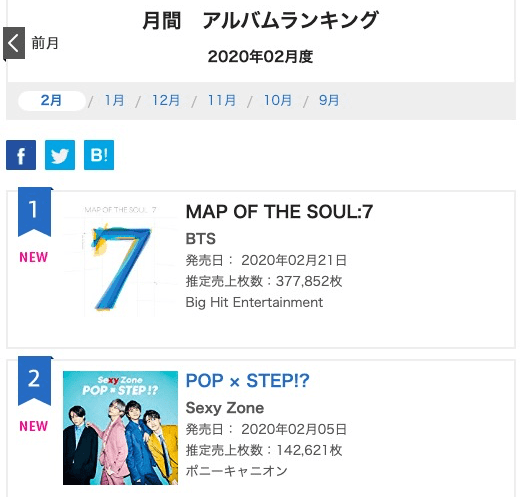Click the rank 1 ribbon badge

35,212
